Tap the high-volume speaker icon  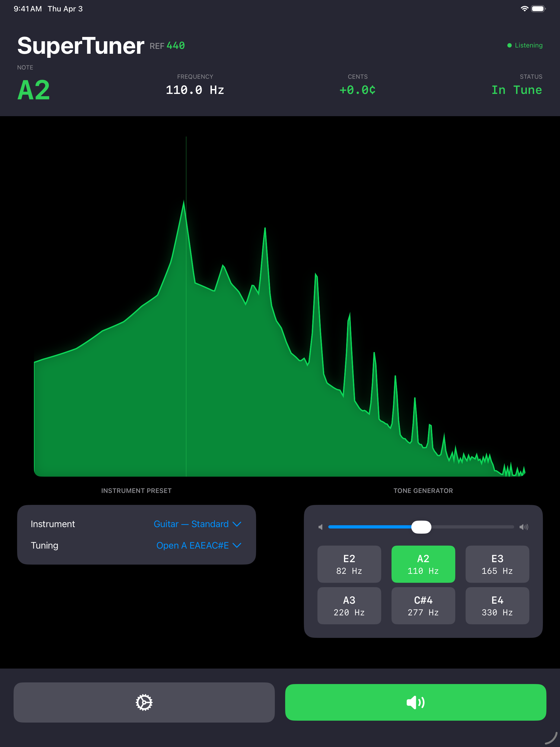coord(524,527)
